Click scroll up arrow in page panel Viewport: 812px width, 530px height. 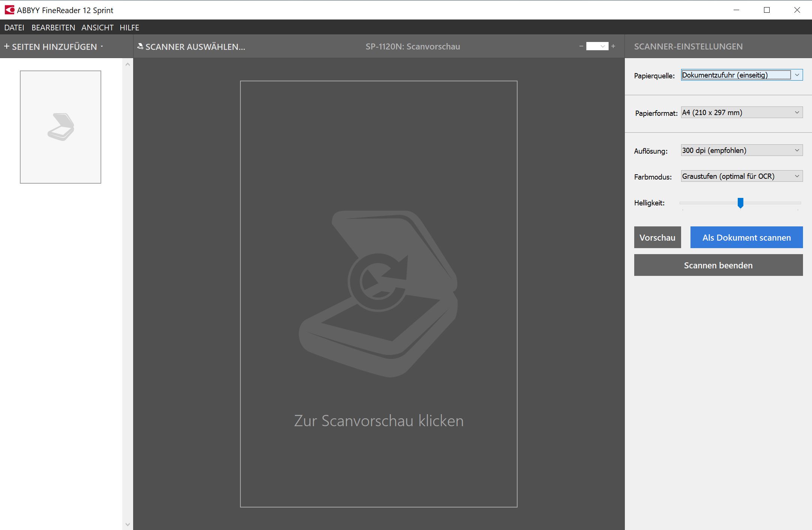(128, 64)
